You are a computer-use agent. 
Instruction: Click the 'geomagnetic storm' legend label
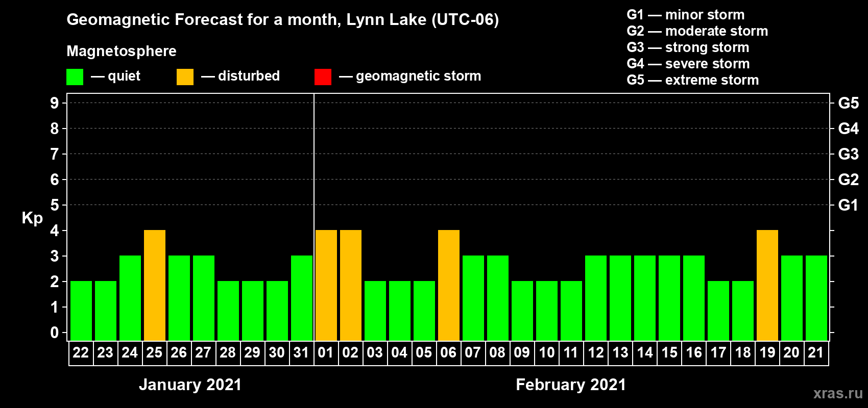(x=419, y=76)
